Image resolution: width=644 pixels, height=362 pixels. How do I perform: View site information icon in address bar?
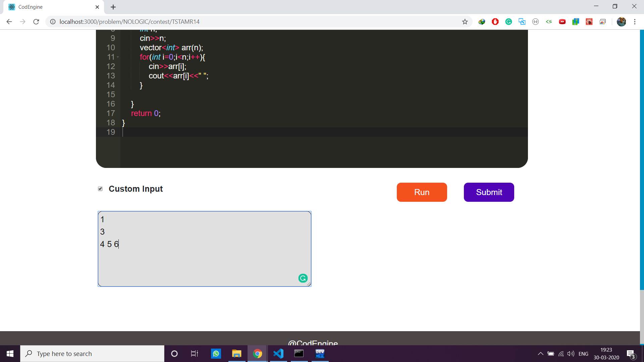53,22
